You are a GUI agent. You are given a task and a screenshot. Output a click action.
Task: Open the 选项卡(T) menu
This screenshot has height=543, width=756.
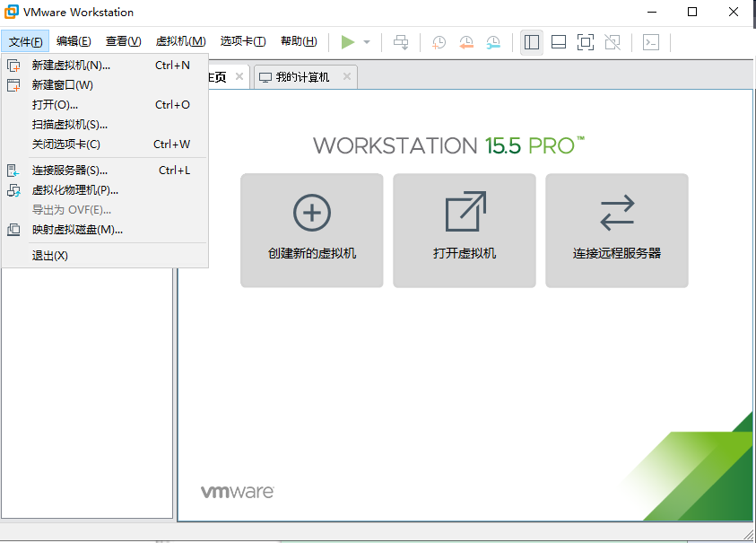click(243, 41)
